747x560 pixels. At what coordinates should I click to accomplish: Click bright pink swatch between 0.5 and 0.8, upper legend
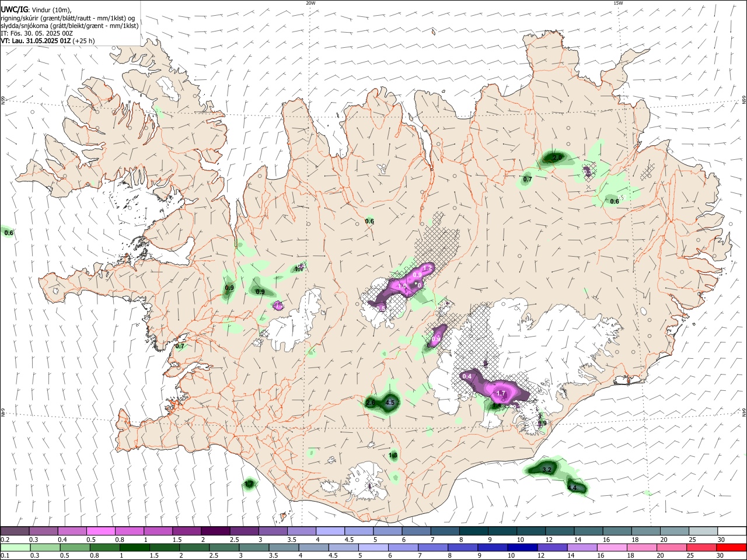pyautogui.click(x=100, y=531)
